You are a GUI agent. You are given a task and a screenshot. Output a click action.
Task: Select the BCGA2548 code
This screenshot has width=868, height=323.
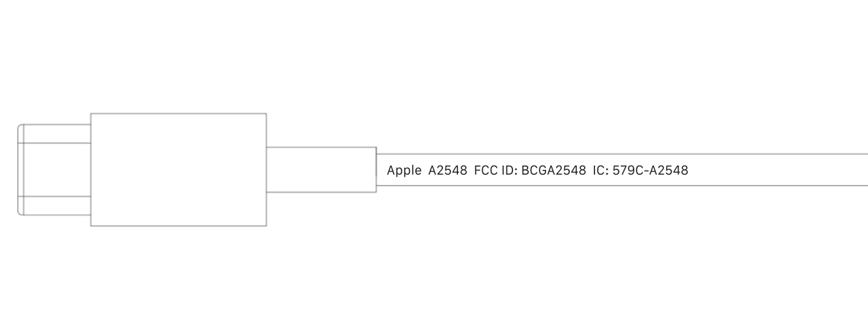tap(553, 171)
